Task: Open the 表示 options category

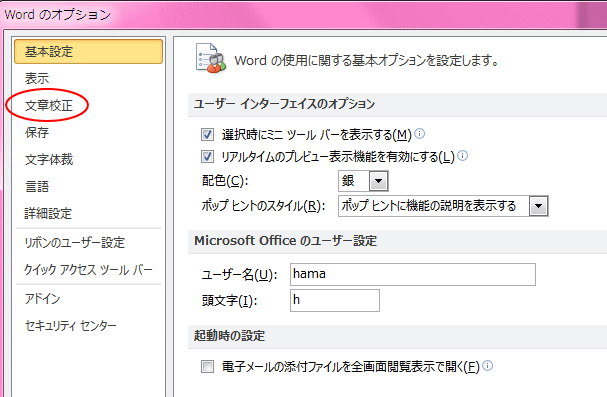Action: pos(37,79)
